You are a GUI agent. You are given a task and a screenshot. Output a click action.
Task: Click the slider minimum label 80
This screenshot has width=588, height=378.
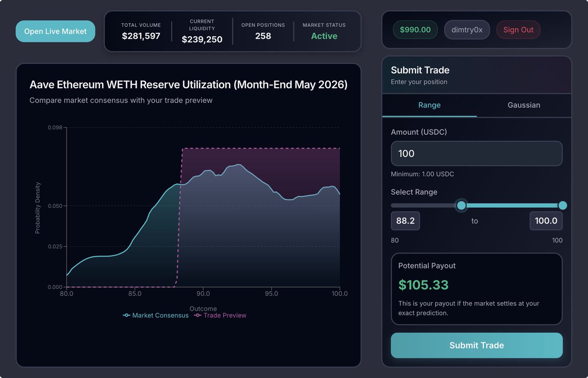pos(394,240)
